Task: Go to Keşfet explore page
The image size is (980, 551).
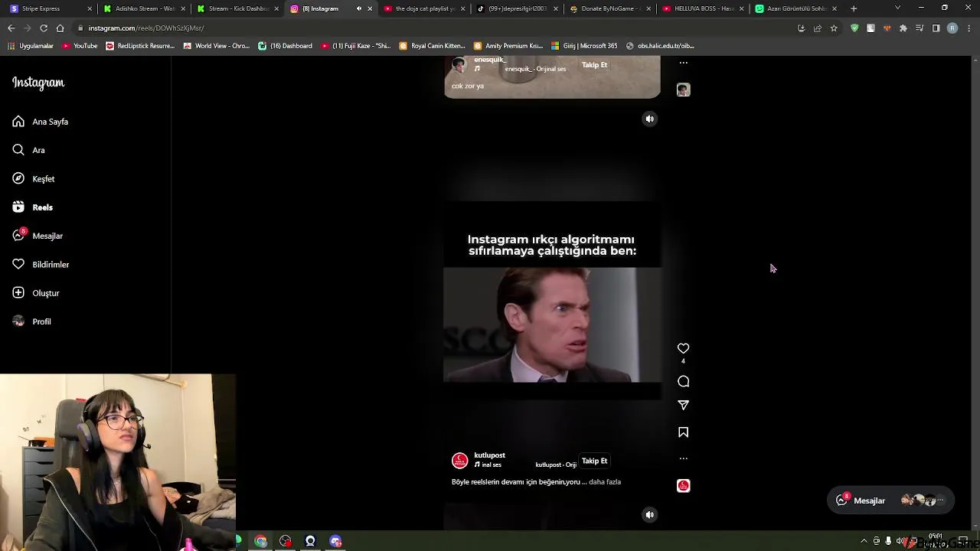Action: 34,178
